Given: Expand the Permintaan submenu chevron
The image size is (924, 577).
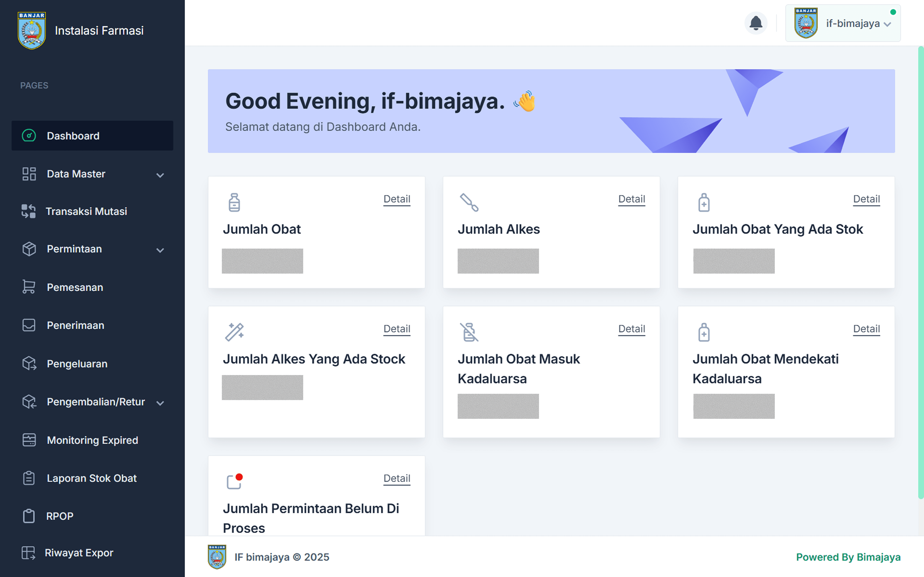Looking at the screenshot, I should coord(160,250).
